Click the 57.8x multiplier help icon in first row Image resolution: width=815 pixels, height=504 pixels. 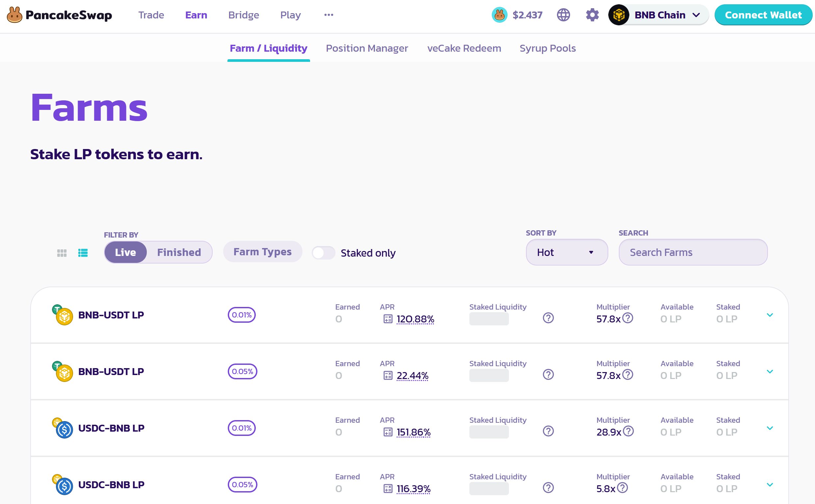pos(628,318)
